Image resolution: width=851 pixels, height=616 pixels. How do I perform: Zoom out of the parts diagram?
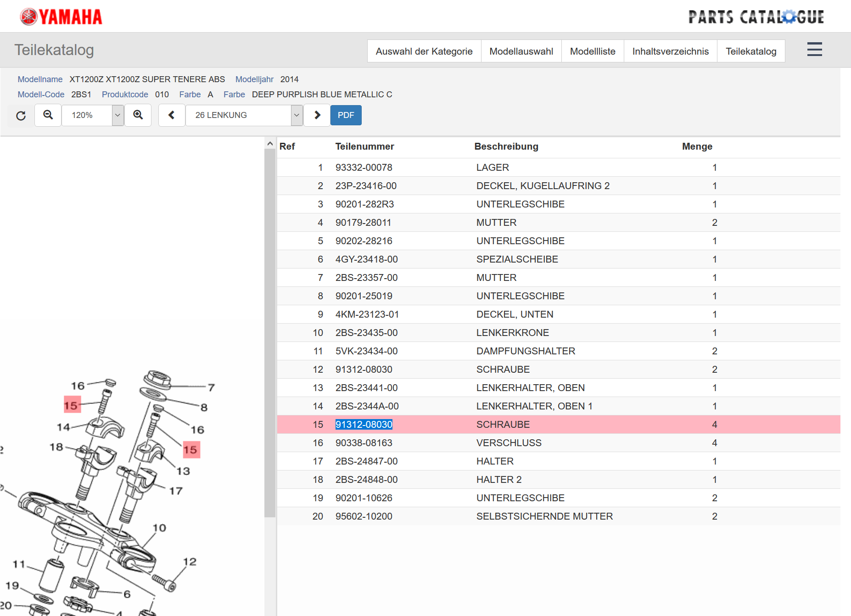click(x=48, y=115)
